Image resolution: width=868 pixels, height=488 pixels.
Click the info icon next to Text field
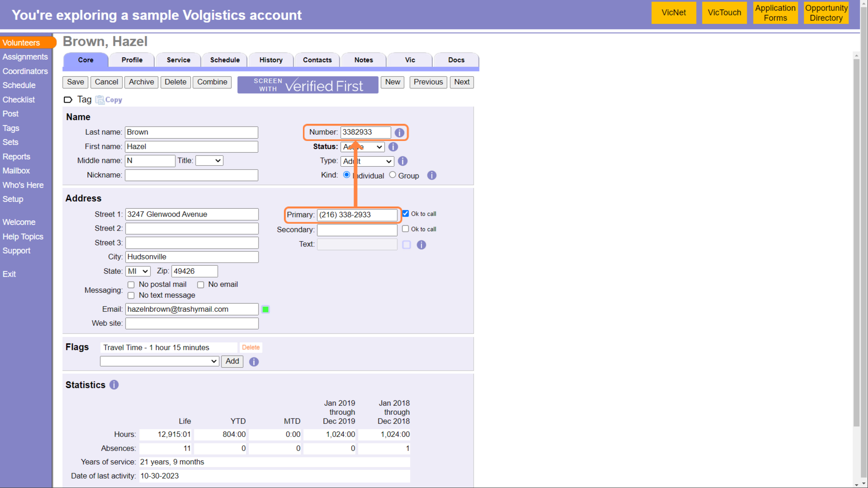pyautogui.click(x=421, y=245)
